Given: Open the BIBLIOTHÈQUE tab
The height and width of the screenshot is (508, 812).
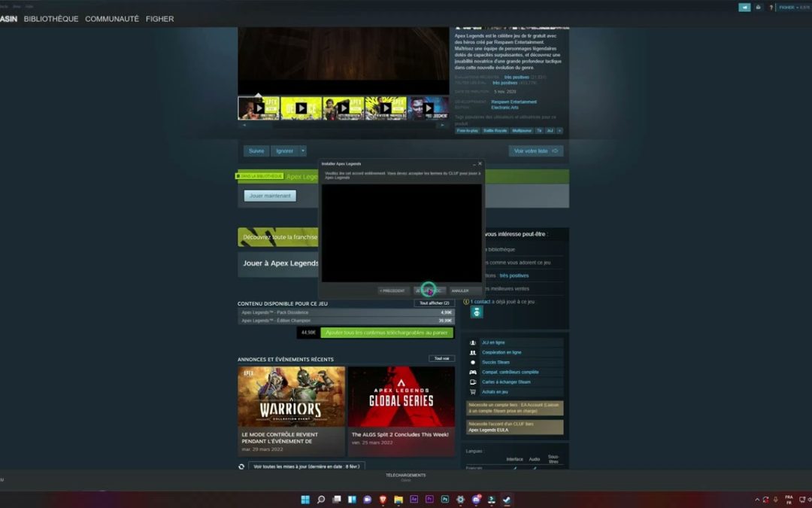Looking at the screenshot, I should pyautogui.click(x=51, y=19).
